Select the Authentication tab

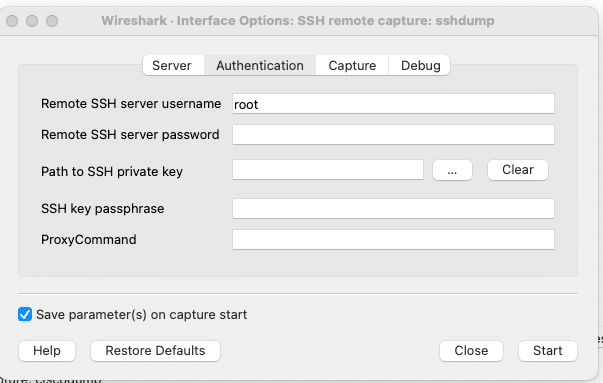point(260,65)
